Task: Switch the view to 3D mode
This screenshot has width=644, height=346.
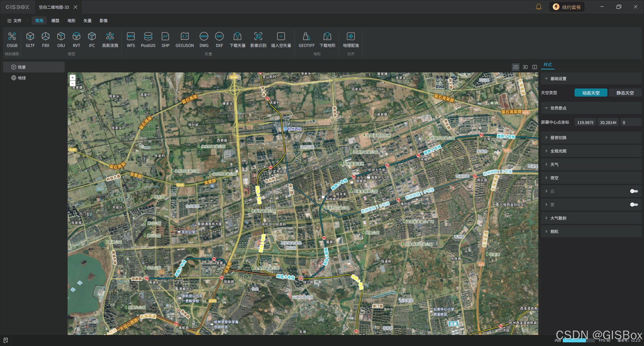Action: pyautogui.click(x=525, y=67)
